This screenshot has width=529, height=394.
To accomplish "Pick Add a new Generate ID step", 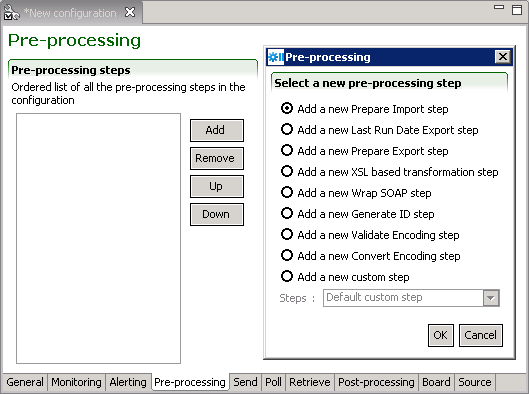I will pos(357,214).
